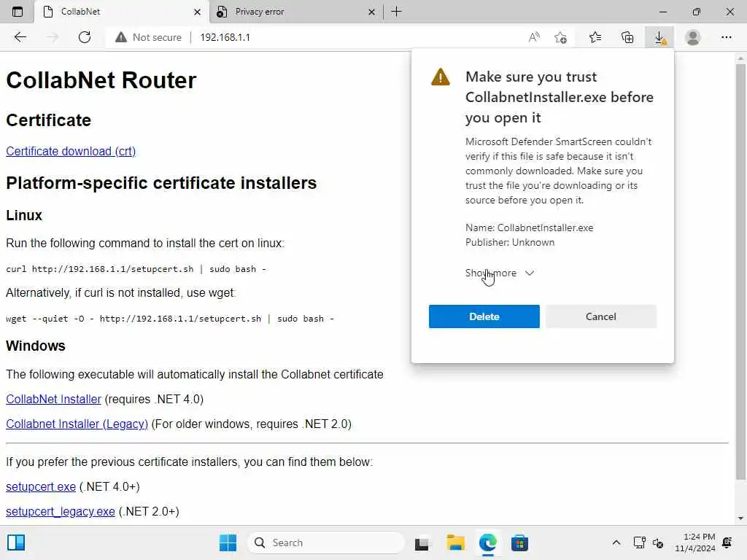The height and width of the screenshot is (560, 747).
Task: Open Task View from the taskbar
Action: [x=422, y=542]
